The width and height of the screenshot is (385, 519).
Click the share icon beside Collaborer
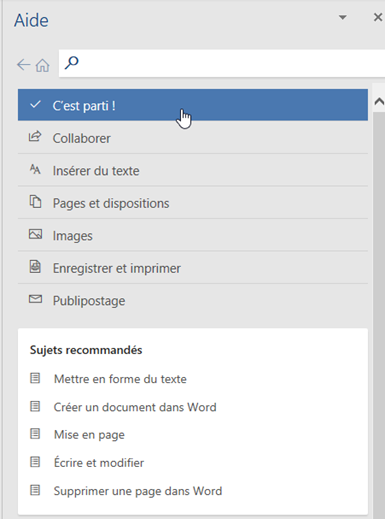coord(35,137)
